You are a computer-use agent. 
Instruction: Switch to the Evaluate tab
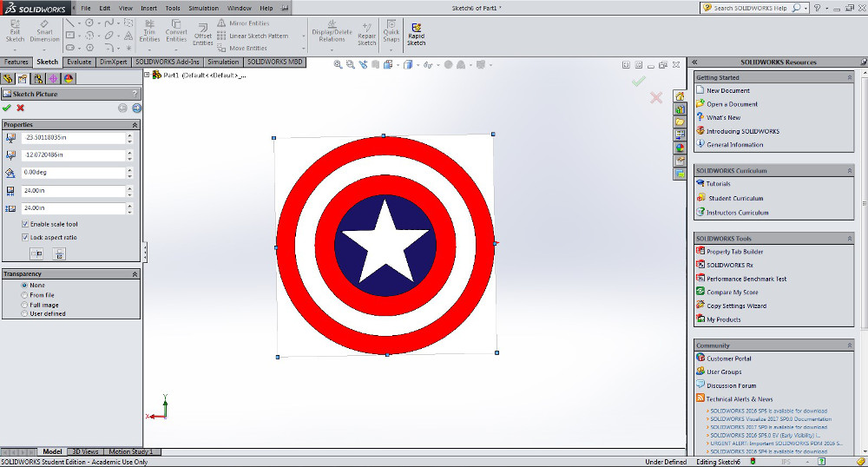point(79,62)
